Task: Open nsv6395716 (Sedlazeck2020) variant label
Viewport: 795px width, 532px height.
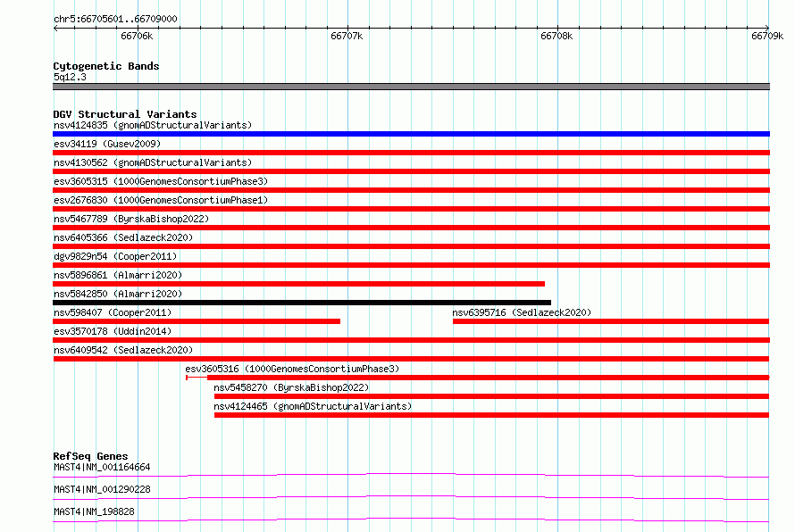Action: (x=522, y=312)
